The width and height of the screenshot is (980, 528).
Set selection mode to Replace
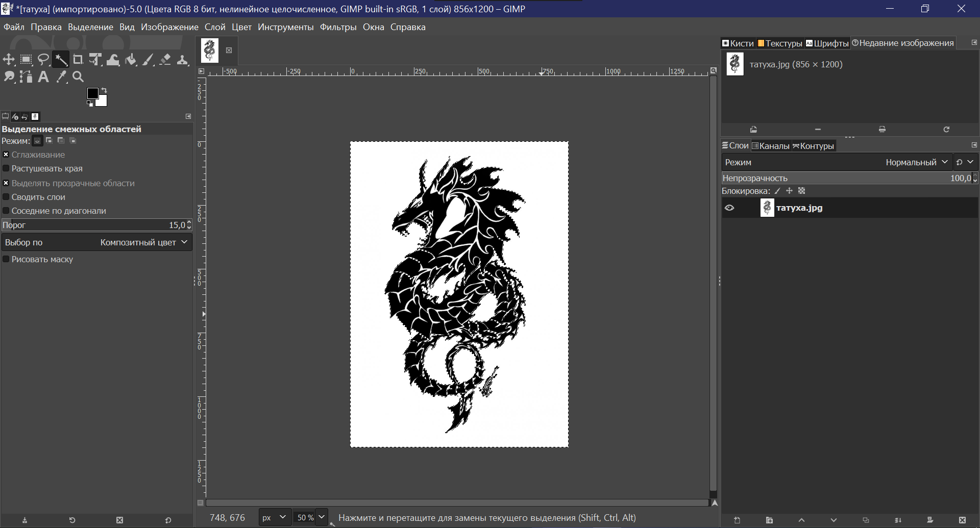click(x=37, y=141)
